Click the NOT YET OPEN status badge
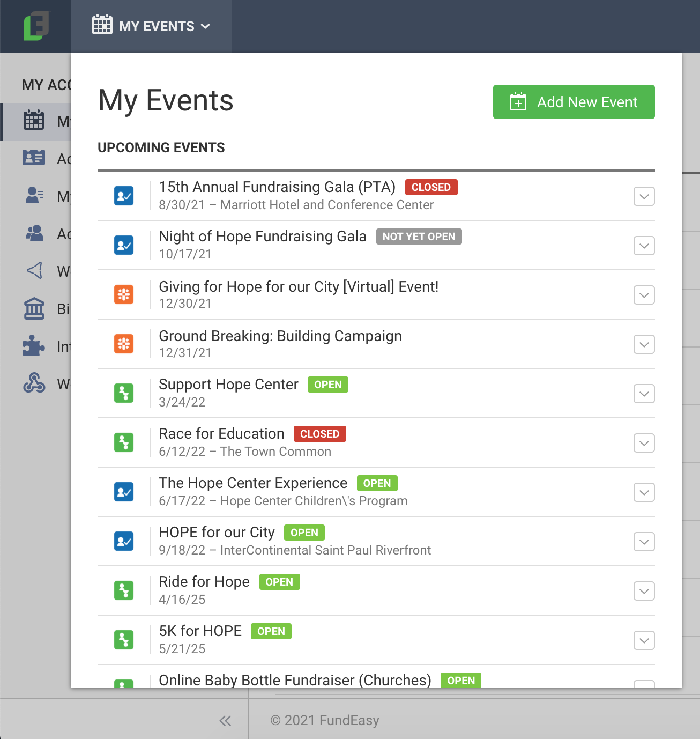This screenshot has height=739, width=700. (x=419, y=237)
